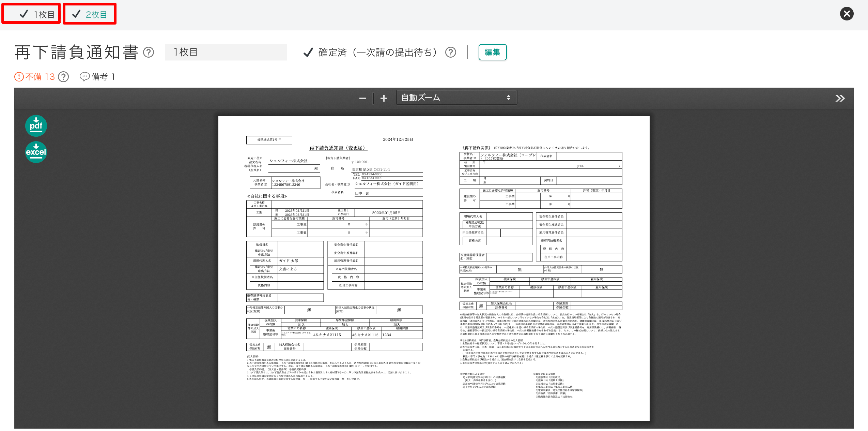Click the PDF page preview
868x431 pixels.
click(x=434, y=268)
